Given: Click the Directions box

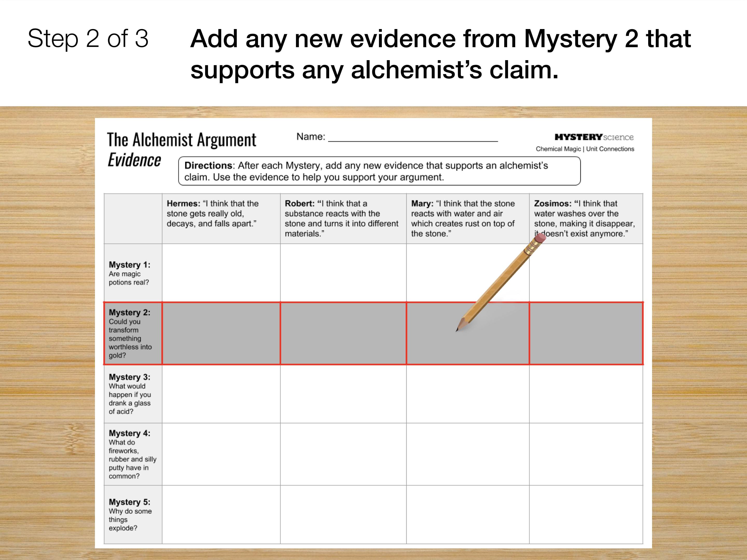Looking at the screenshot, I should 379,171.
